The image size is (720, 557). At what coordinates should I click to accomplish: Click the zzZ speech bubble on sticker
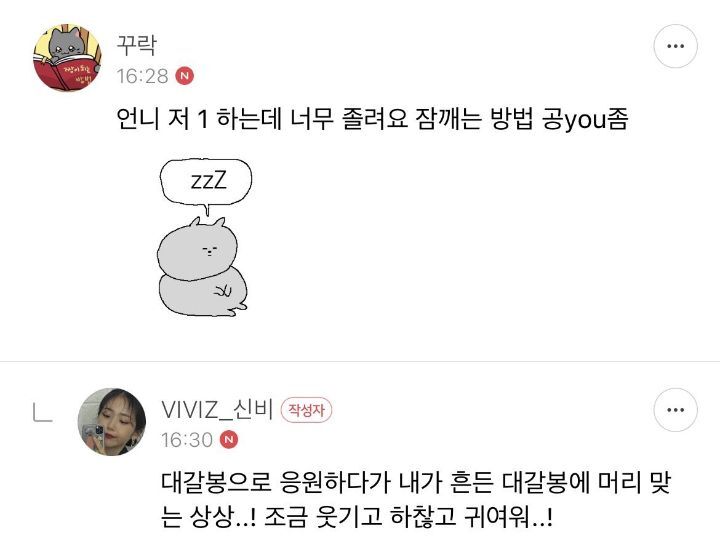pos(206,182)
